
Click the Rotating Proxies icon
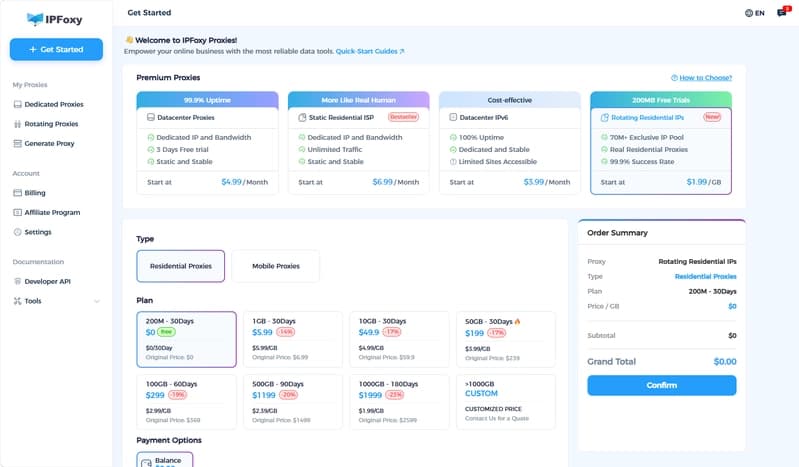pos(17,124)
